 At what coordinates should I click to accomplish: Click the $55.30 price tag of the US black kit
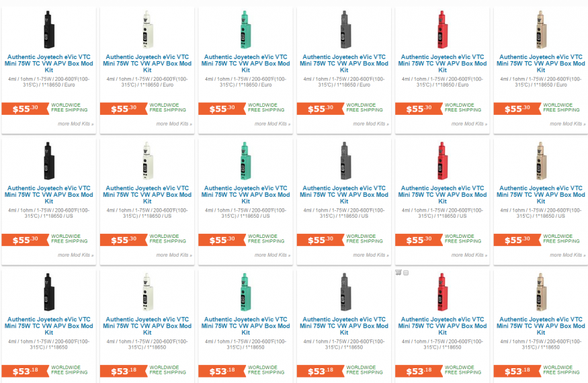click(x=25, y=240)
